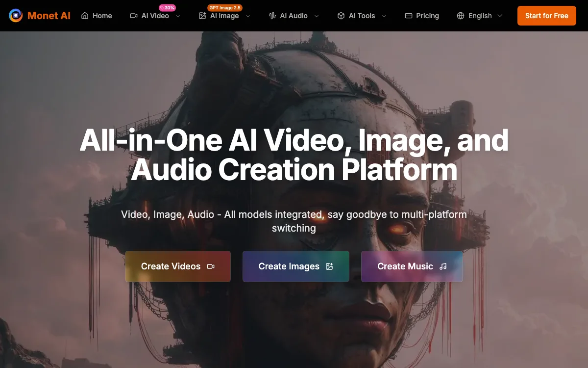Click the Start for Free button
Screen dimensions: 588x368
click(547, 16)
